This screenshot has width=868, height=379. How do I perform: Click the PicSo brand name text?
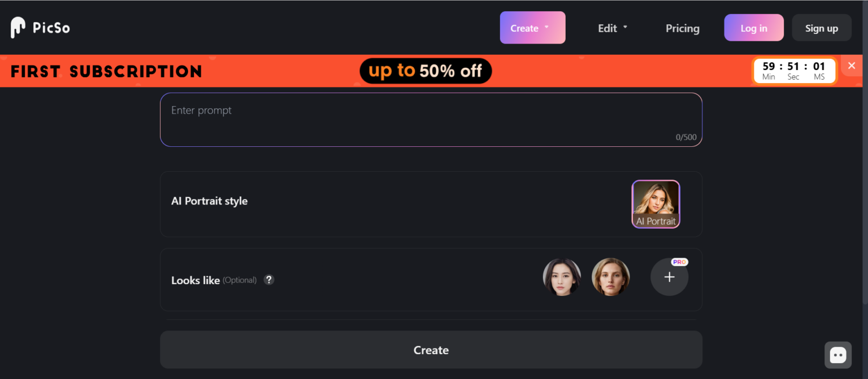(51, 28)
